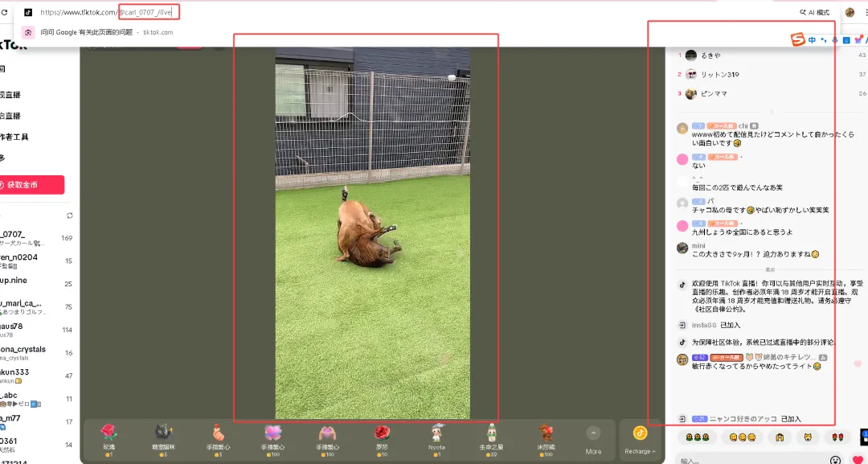Image resolution: width=868 pixels, height=464 pixels.
Task: Open the _mari_ca_ live channel
Action: [x=36, y=306]
